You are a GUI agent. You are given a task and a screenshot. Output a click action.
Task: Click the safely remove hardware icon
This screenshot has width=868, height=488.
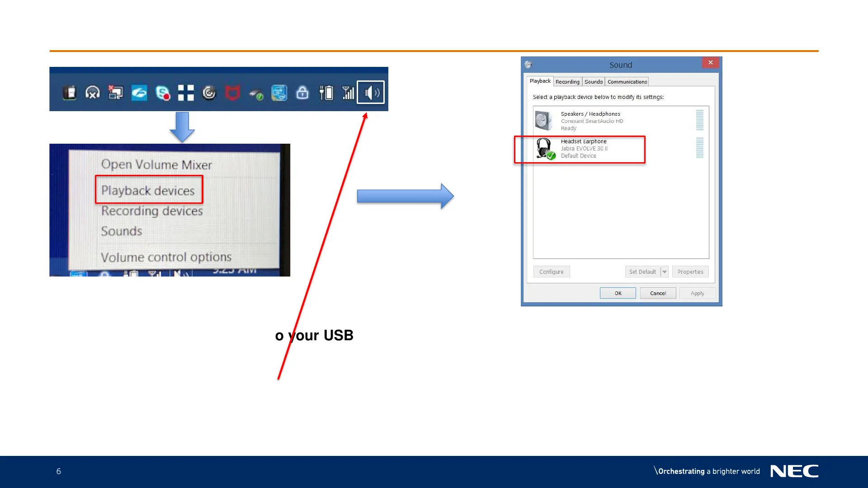(x=256, y=94)
